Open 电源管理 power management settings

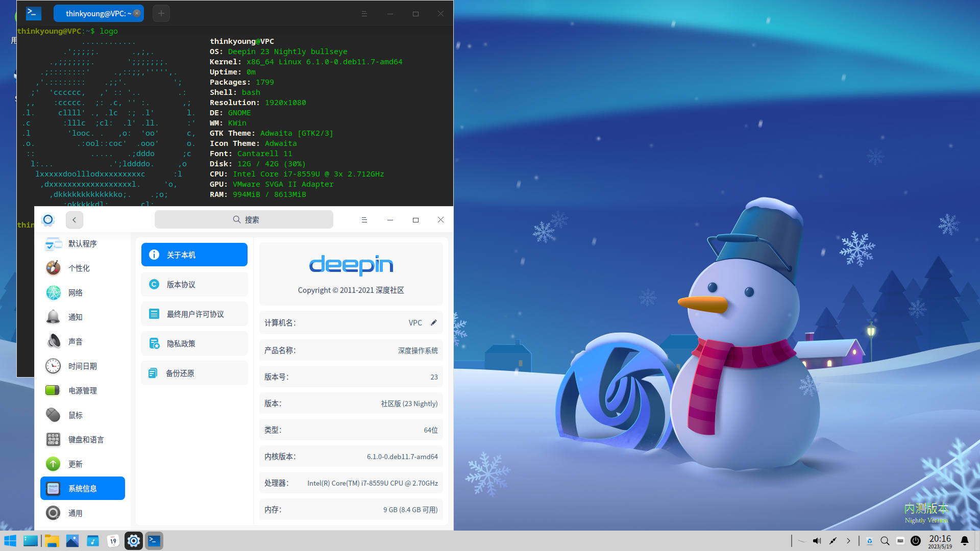tap(82, 390)
